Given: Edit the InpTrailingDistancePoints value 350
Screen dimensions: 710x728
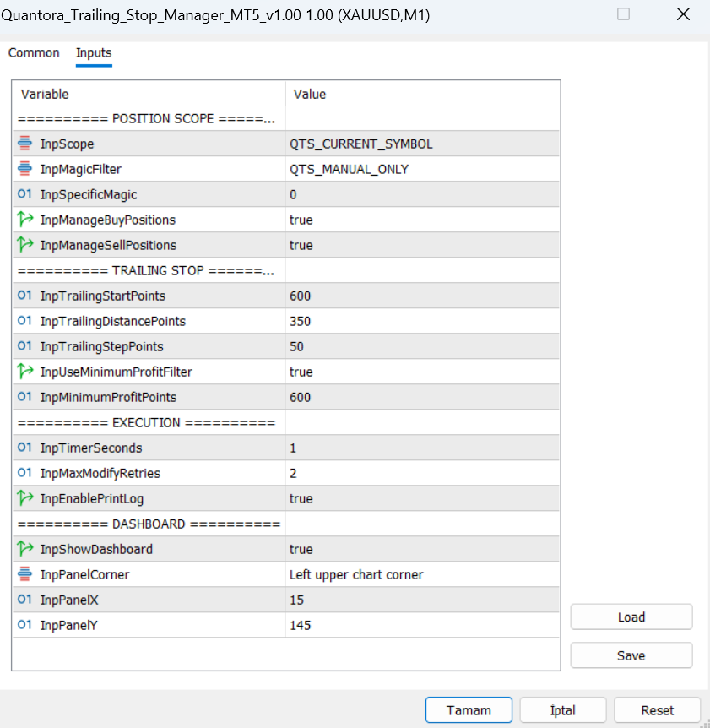Looking at the screenshot, I should point(422,321).
